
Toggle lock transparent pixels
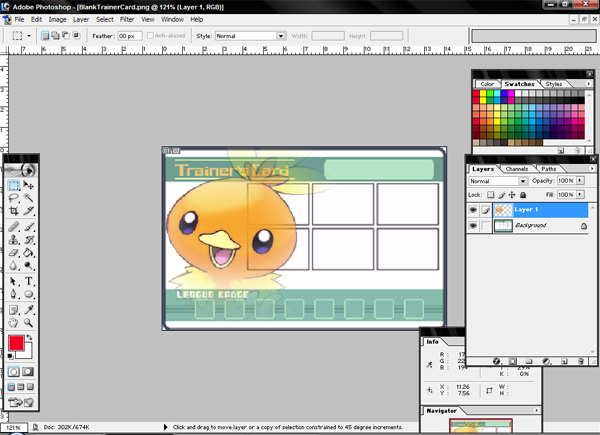pyautogui.click(x=491, y=195)
